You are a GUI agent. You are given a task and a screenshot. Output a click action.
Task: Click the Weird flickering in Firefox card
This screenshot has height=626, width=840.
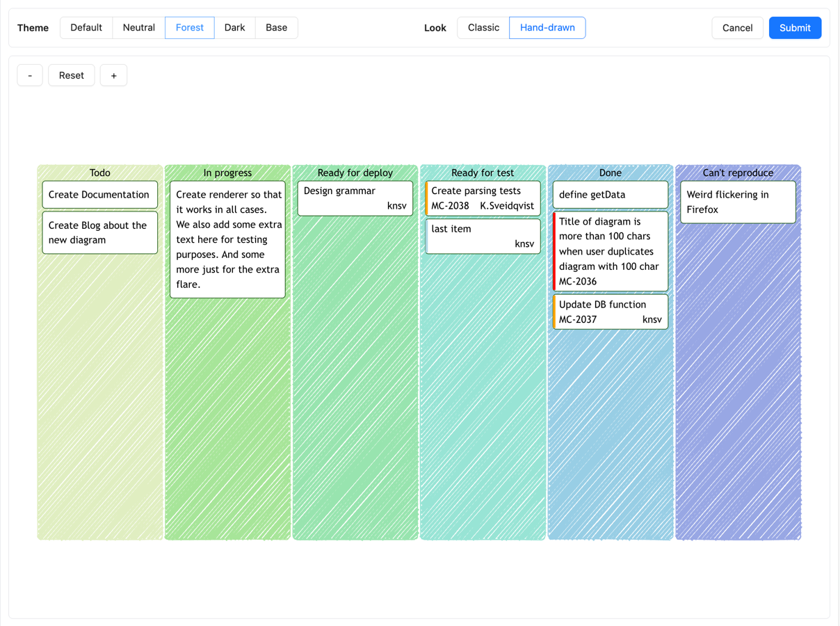(738, 202)
